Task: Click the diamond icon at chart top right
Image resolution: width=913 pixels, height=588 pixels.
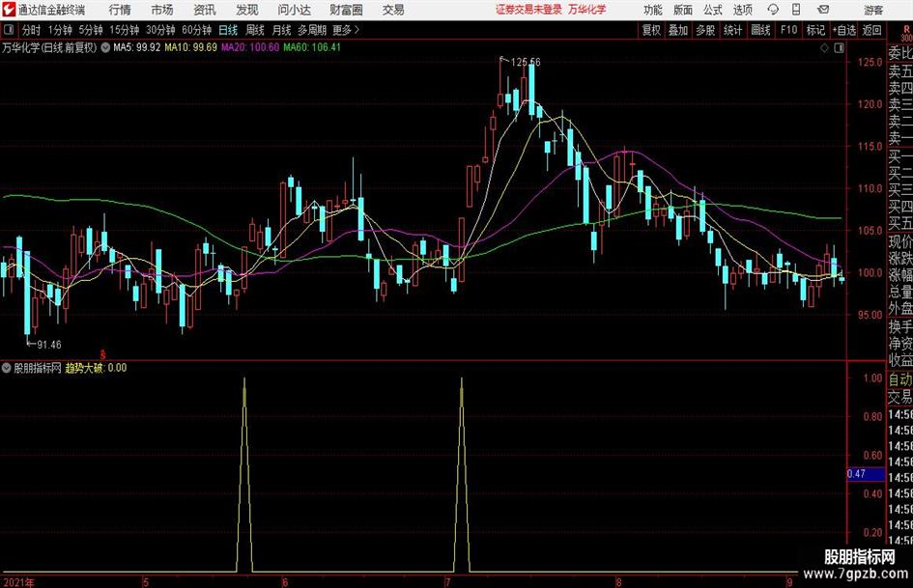Action: 824,48
